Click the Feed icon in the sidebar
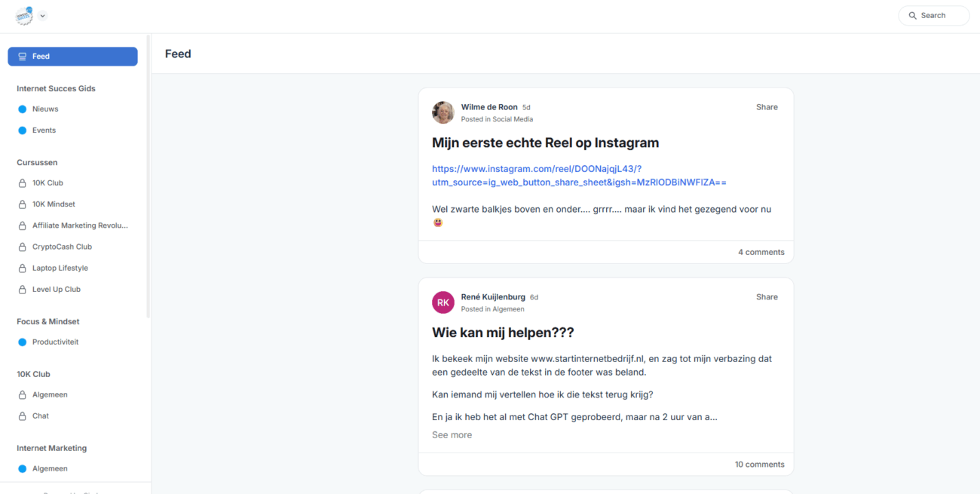Image resolution: width=980 pixels, height=494 pixels. pyautogui.click(x=22, y=57)
